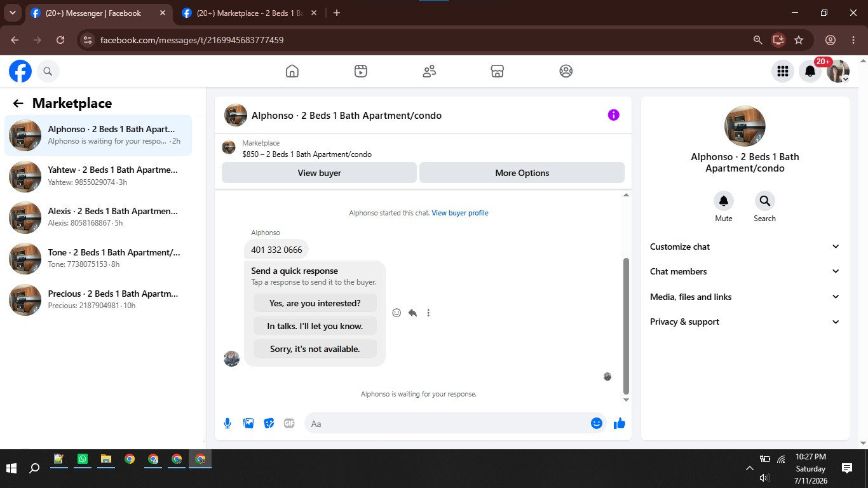Expand Privacy & support section
The image size is (868, 488).
pos(745,322)
